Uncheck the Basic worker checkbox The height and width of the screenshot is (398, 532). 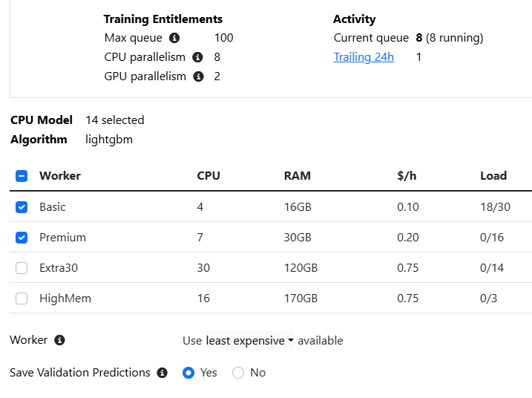click(22, 207)
